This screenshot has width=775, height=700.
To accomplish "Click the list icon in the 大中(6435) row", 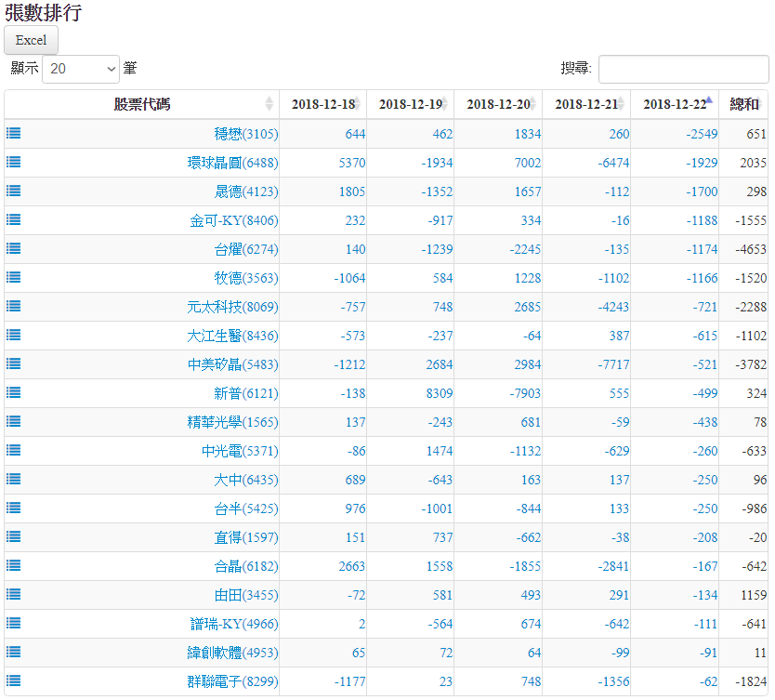I will (x=14, y=479).
